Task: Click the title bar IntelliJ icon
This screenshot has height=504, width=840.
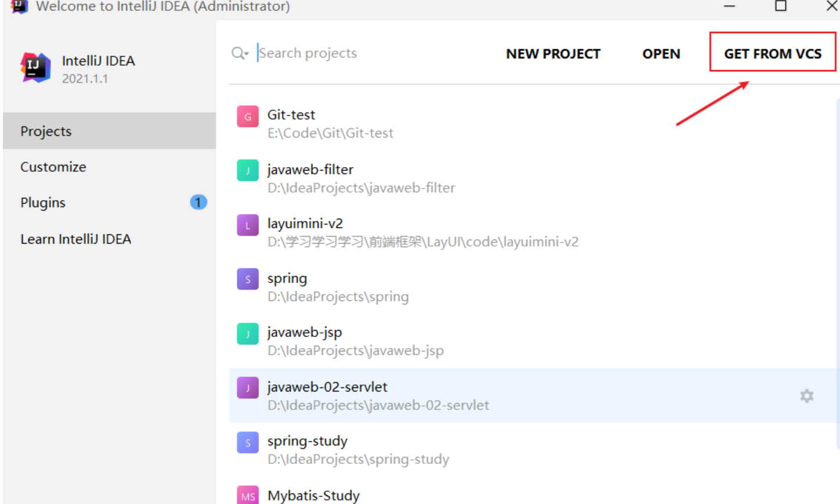Action: (19, 6)
